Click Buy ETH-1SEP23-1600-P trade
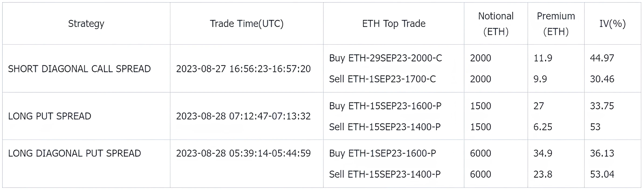The height and width of the screenshot is (190, 644). click(x=382, y=153)
